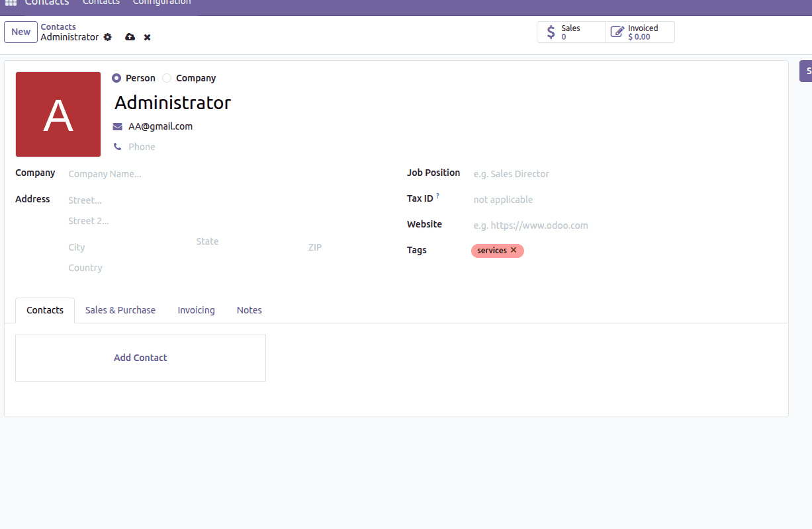
Task: Open the Configuration menu
Action: [161, 3]
